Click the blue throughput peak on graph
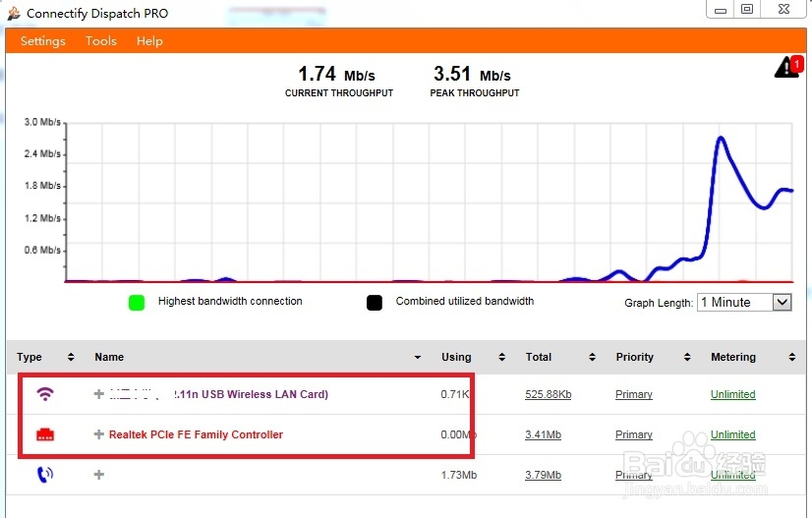This screenshot has height=518, width=812. [721, 138]
